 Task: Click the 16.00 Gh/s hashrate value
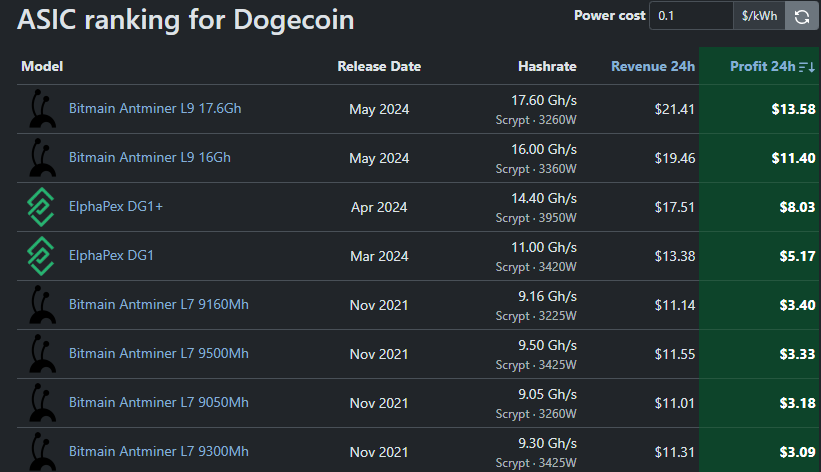[543, 149]
